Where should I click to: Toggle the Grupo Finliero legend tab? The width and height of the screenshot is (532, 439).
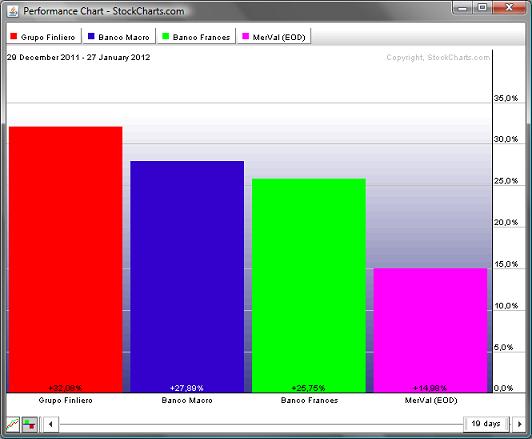tap(43, 37)
